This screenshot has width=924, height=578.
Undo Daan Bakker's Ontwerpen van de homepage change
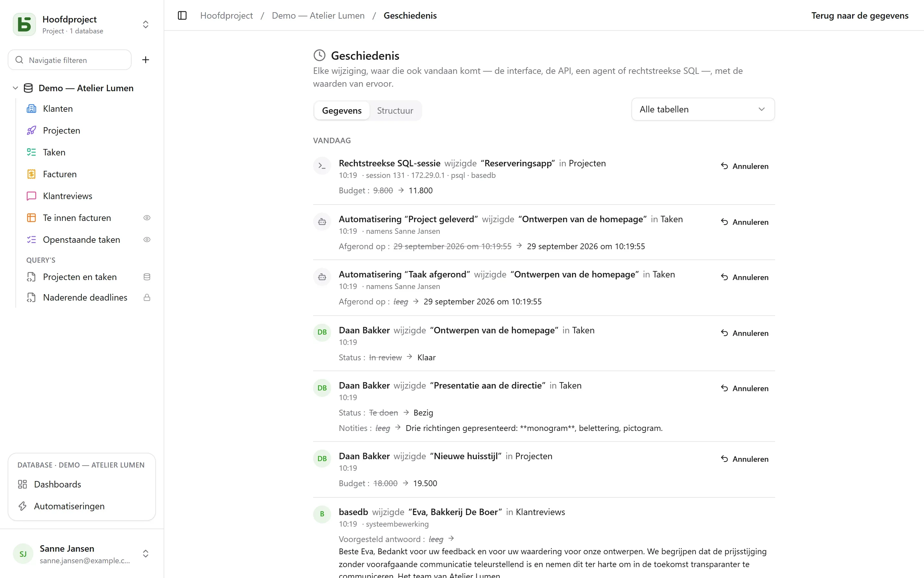point(745,333)
